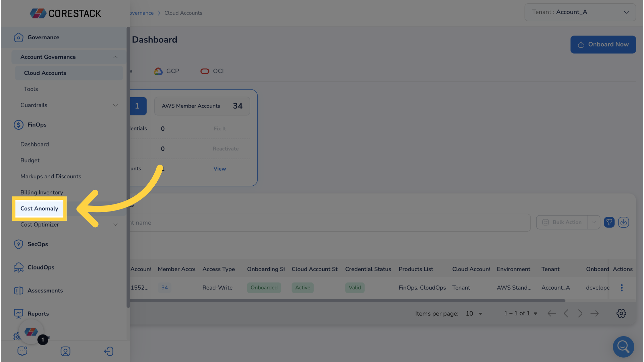
Task: Click the sidebar vertical scrollbar
Action: [128, 167]
